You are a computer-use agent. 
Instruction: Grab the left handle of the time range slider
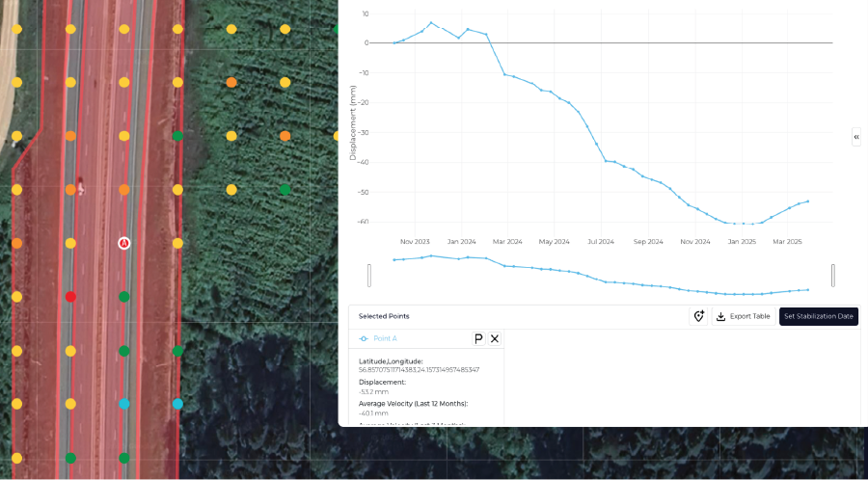point(369,276)
